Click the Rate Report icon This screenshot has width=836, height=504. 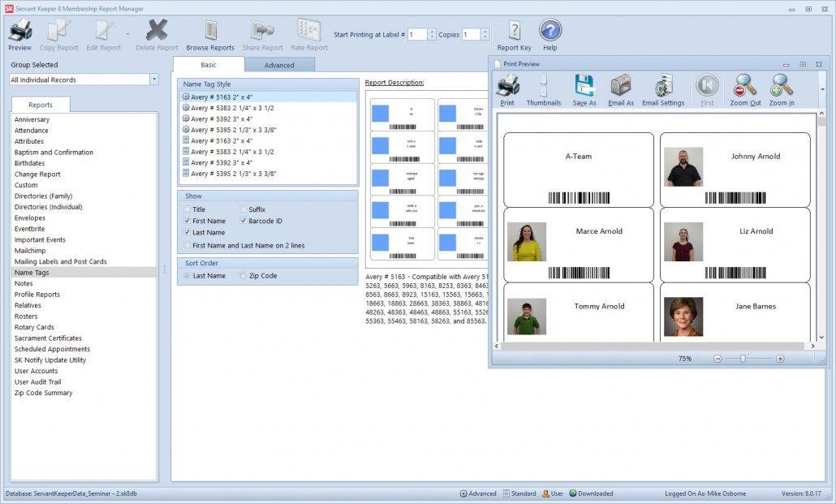tap(309, 31)
